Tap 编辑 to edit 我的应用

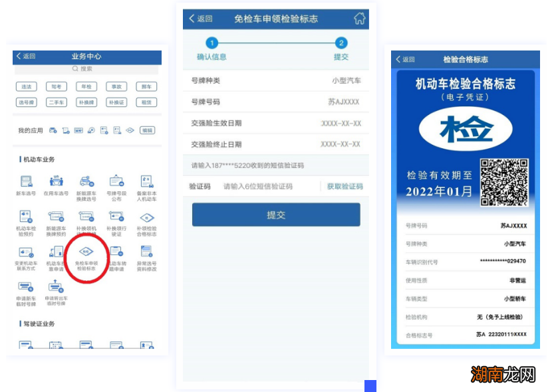(148, 130)
